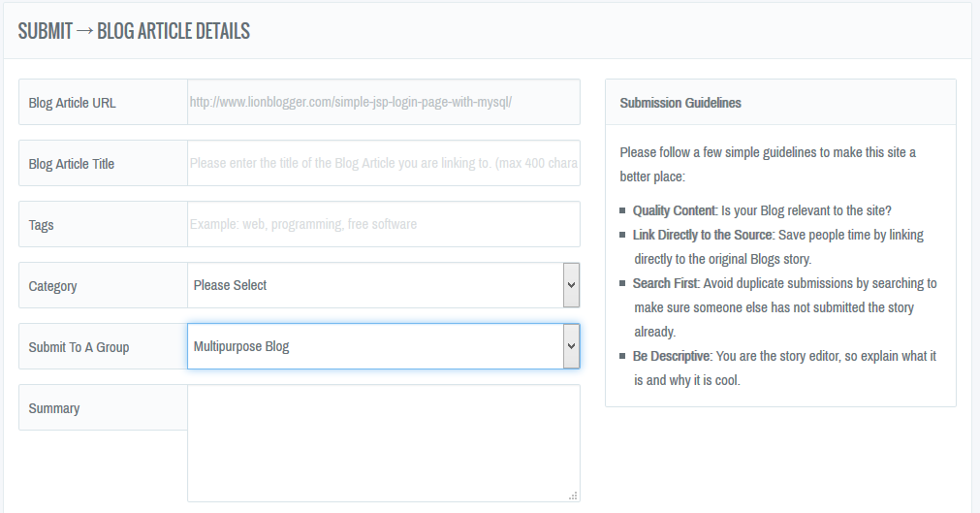Click the 'Blog Article Title' label
Viewport: 980px width, 513px height.
tap(72, 164)
